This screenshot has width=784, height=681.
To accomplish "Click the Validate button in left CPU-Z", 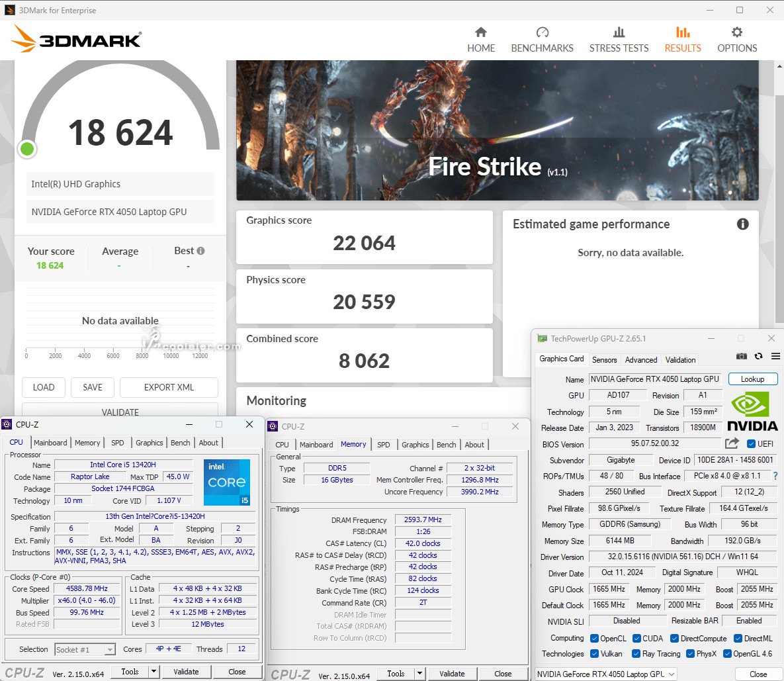I will [x=186, y=672].
